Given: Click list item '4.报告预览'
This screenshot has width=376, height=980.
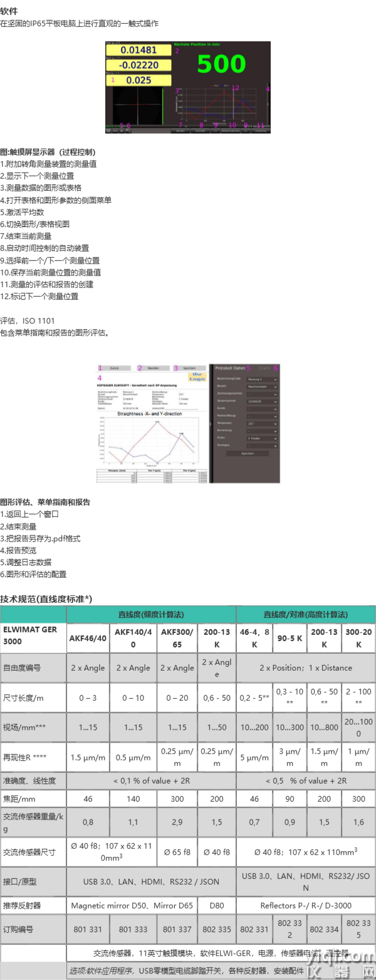Looking at the screenshot, I should (18, 550).
